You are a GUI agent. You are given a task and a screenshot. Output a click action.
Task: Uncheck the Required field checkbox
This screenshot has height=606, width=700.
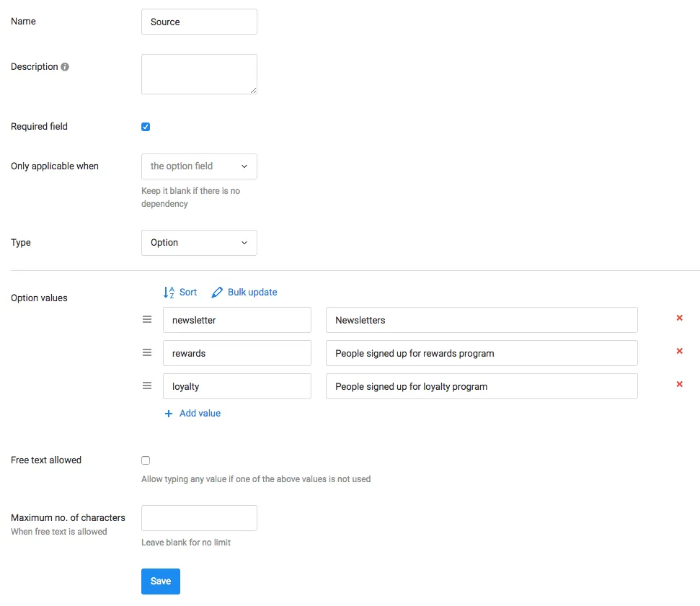[146, 126]
